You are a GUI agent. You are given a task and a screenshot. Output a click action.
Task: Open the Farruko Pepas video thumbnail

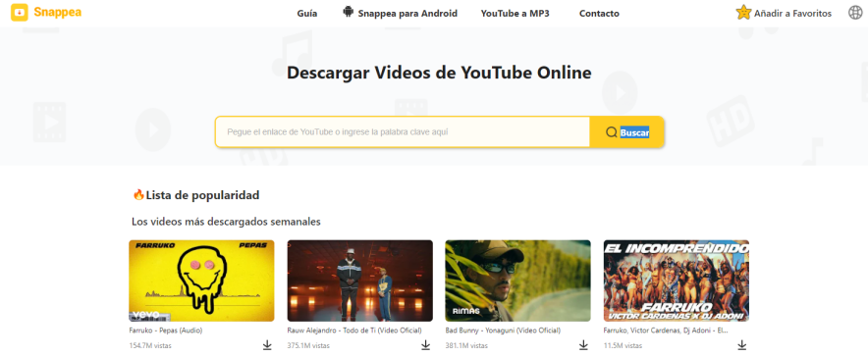[x=201, y=280]
